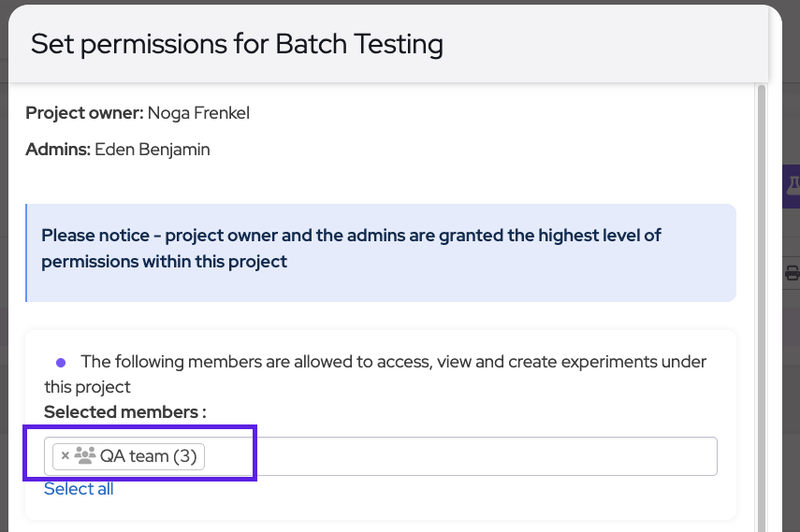Select the QA team (3) tag
The width and height of the screenshot is (800, 532).
[x=128, y=456]
